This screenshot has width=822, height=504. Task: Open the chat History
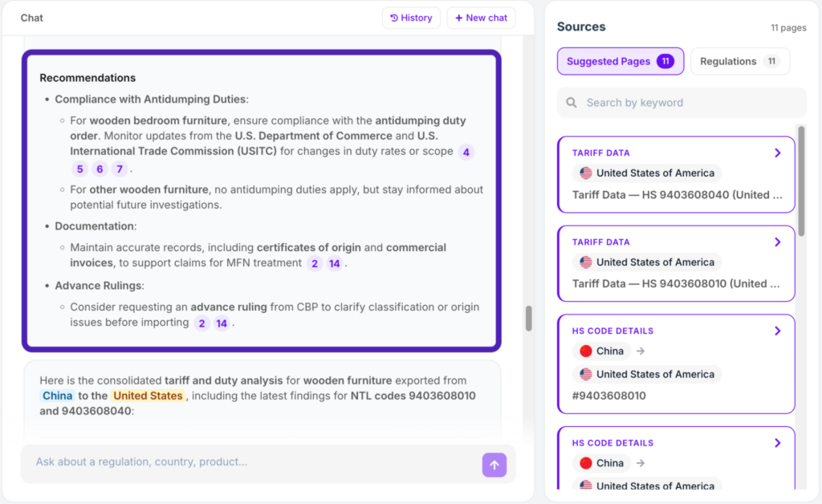(x=411, y=18)
